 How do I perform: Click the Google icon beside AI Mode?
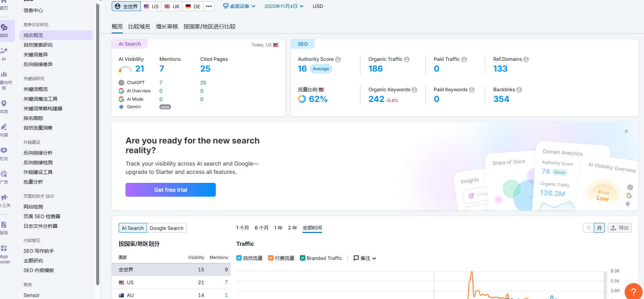click(121, 99)
